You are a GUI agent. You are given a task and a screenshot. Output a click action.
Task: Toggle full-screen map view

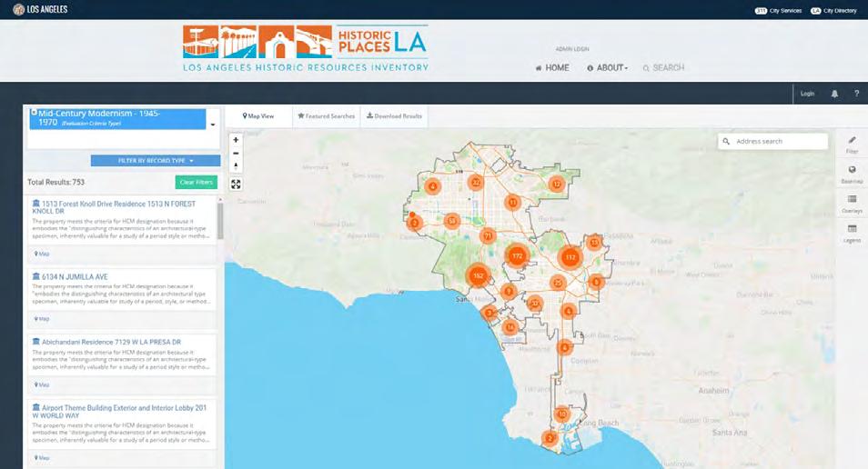pos(236,185)
